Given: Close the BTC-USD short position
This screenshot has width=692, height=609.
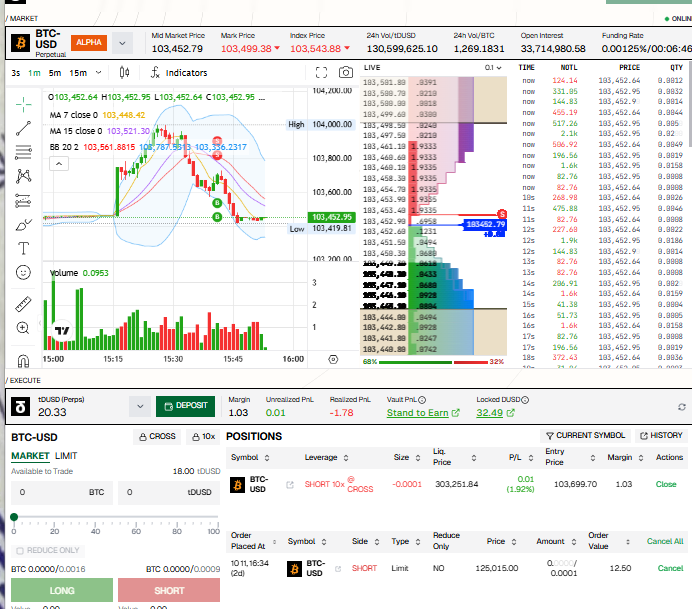Looking at the screenshot, I should (x=666, y=484).
